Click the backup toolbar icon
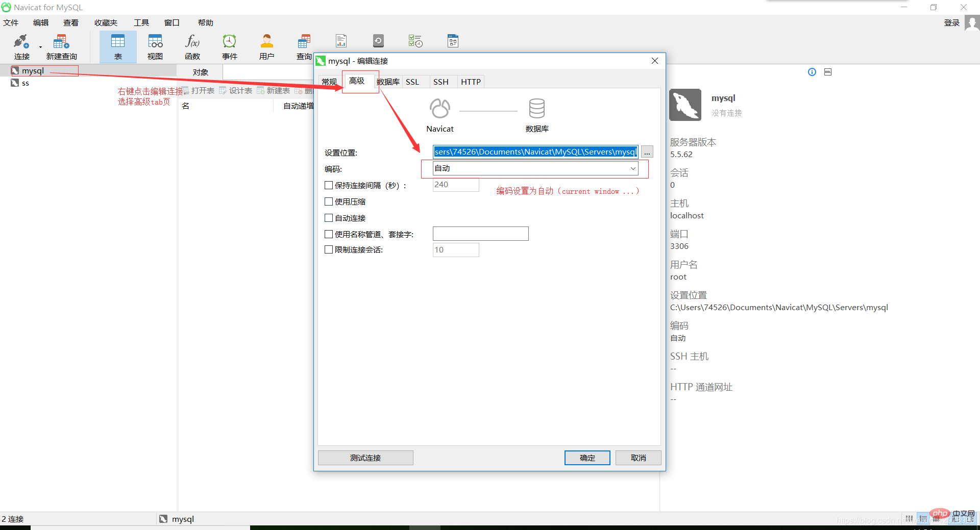 (378, 41)
